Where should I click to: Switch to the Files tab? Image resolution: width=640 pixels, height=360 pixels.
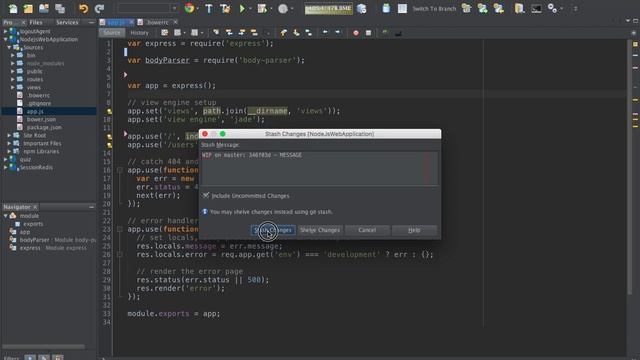(x=36, y=22)
